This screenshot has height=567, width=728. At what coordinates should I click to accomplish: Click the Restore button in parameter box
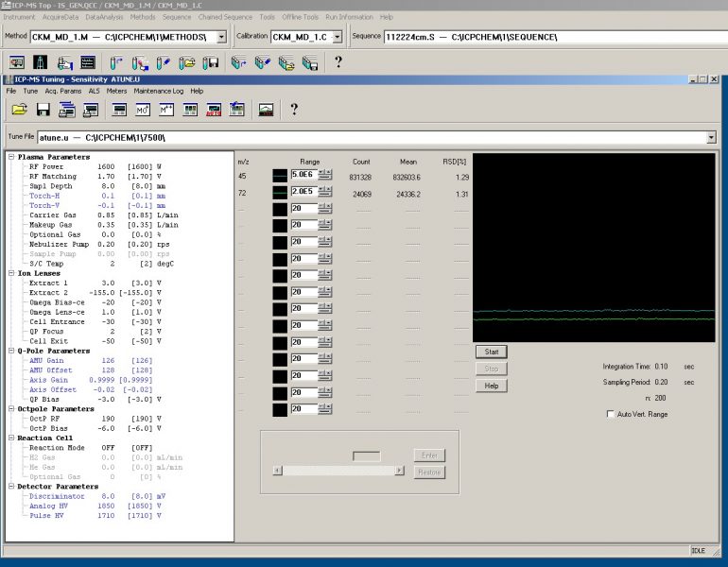coord(429,472)
